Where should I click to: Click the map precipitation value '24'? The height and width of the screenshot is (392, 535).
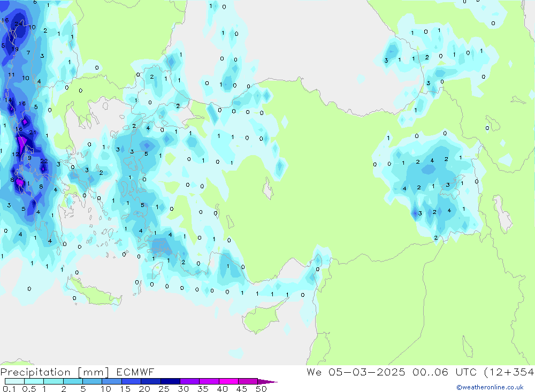coord(18,24)
